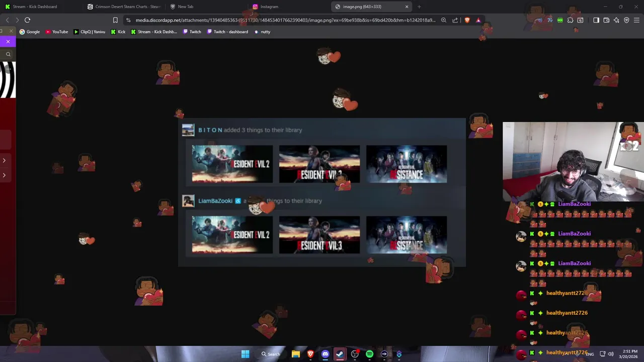Open the Brave Rewards triangle icon
Image resolution: width=644 pixels, height=362 pixels.
click(478, 20)
